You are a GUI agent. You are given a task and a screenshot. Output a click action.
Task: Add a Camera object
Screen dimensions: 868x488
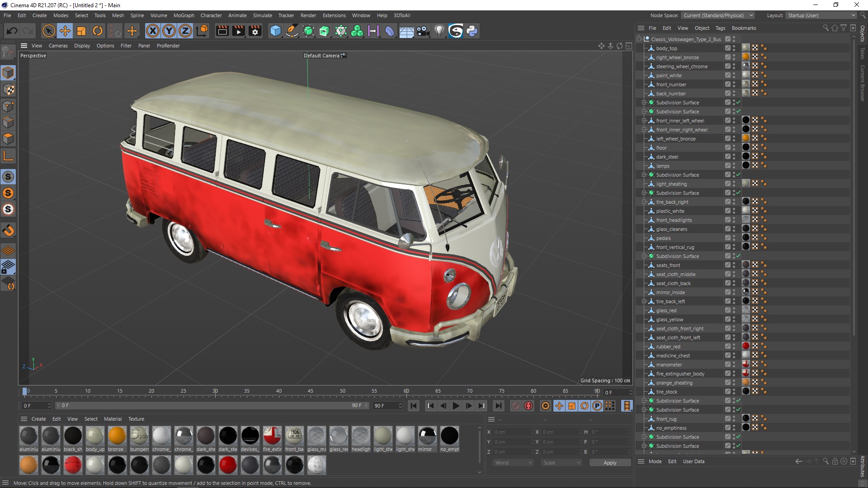tap(423, 31)
